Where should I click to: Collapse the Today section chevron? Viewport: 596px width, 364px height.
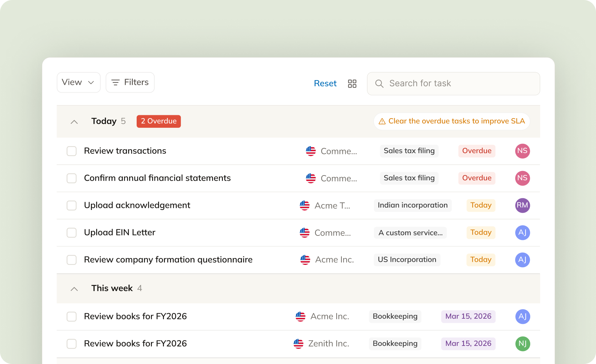[74, 122]
